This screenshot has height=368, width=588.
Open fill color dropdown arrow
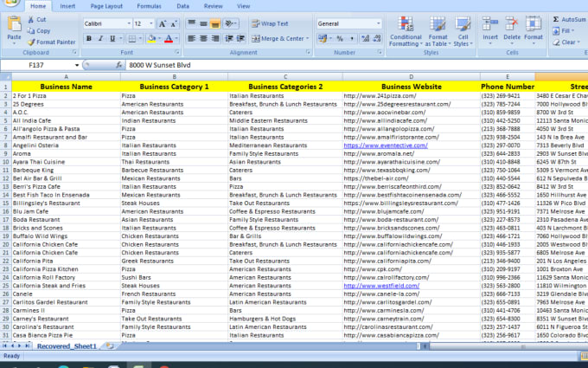[x=159, y=38]
